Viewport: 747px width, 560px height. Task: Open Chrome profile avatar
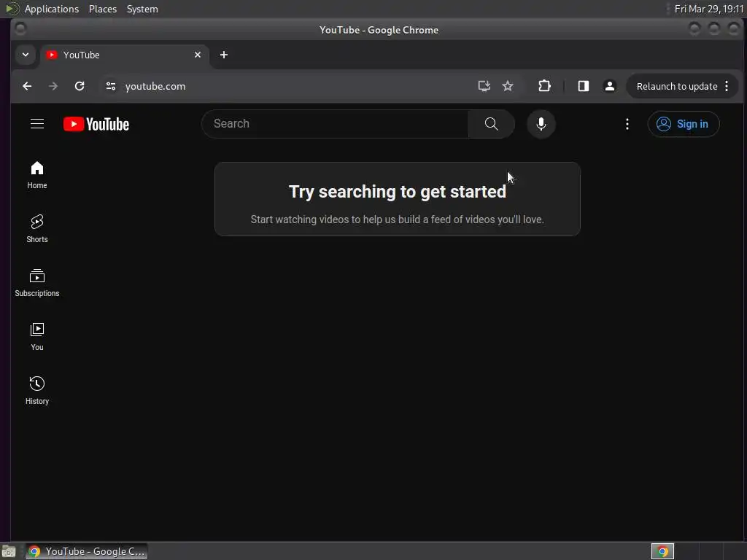[x=609, y=86]
